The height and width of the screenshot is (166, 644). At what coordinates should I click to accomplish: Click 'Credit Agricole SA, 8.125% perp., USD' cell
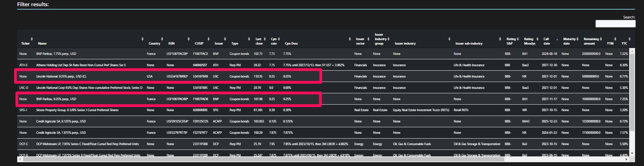tap(61, 121)
